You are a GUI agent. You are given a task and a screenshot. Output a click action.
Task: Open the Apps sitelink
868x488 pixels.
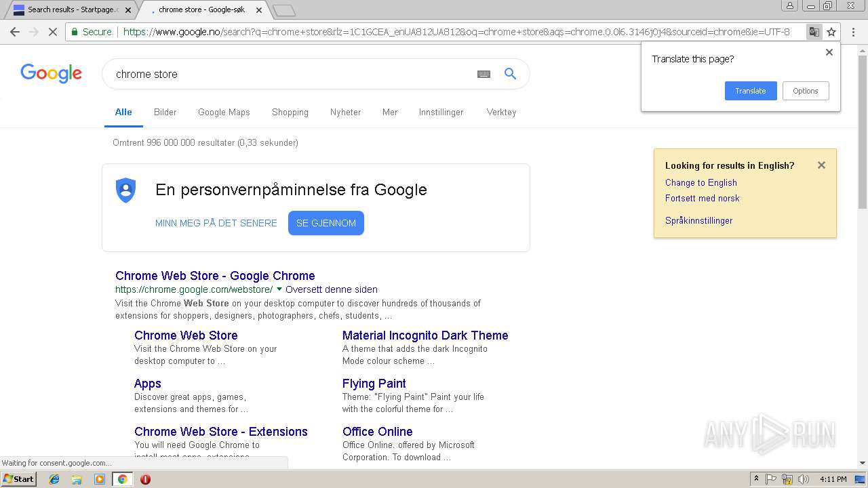pyautogui.click(x=148, y=384)
